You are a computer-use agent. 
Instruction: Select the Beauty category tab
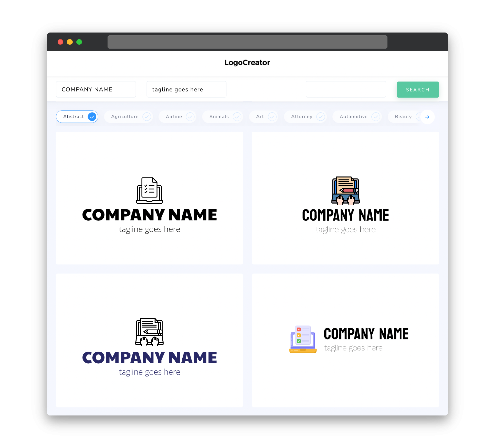click(403, 117)
